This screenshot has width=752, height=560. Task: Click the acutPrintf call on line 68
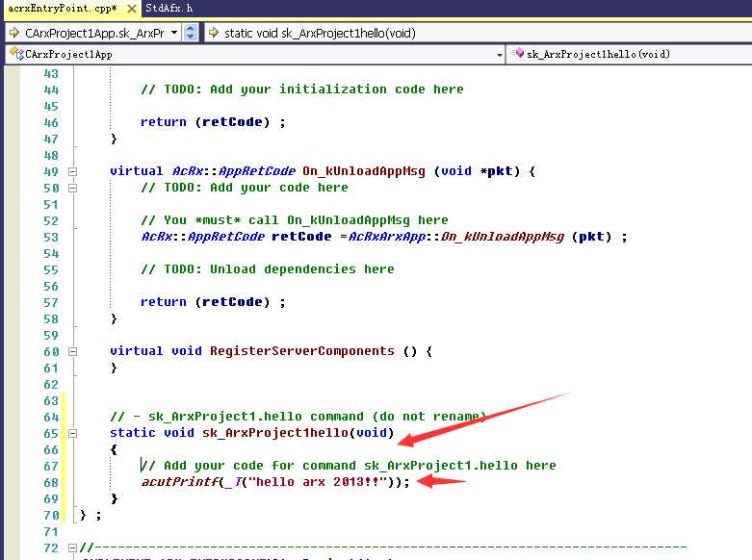(x=180, y=482)
